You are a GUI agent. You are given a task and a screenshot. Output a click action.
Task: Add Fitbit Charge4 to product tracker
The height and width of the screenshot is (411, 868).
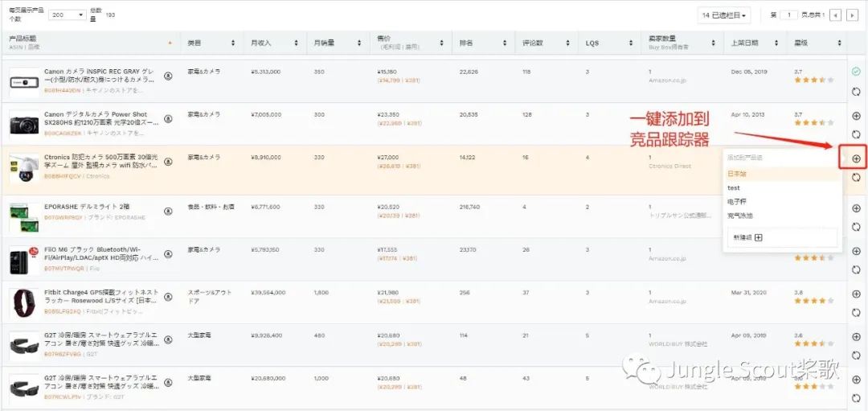pyautogui.click(x=856, y=293)
